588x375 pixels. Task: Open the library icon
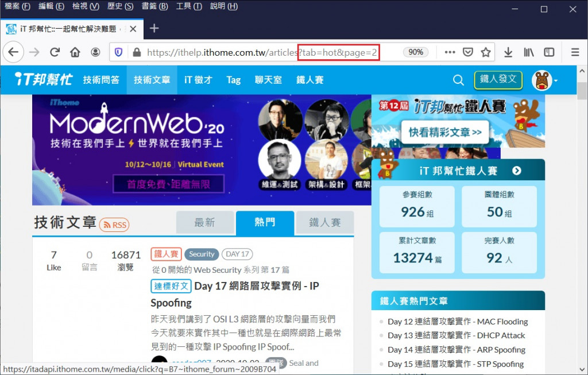click(x=529, y=52)
